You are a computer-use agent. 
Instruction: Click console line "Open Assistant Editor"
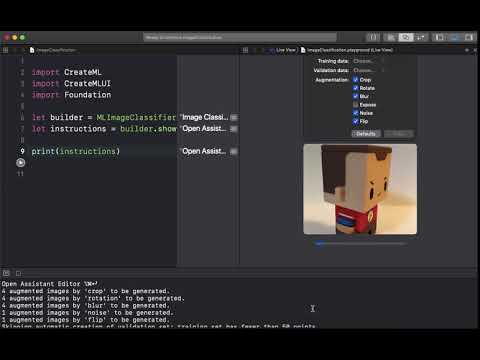click(50, 284)
